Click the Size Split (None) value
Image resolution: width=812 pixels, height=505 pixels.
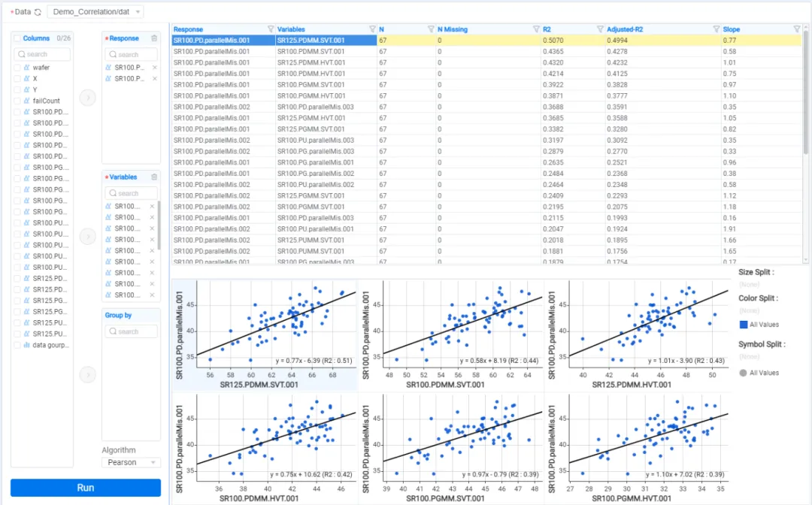[749, 285]
